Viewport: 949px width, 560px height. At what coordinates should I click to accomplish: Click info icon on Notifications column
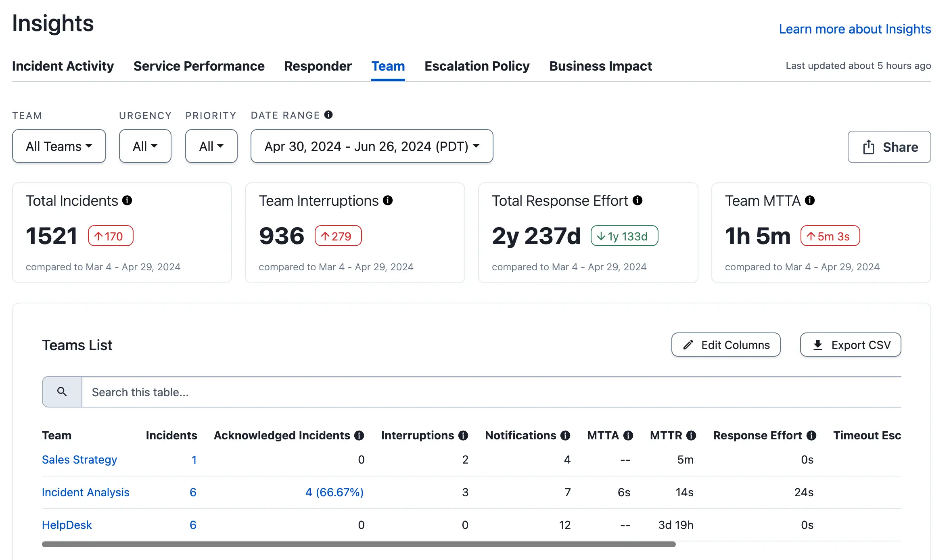[565, 436]
